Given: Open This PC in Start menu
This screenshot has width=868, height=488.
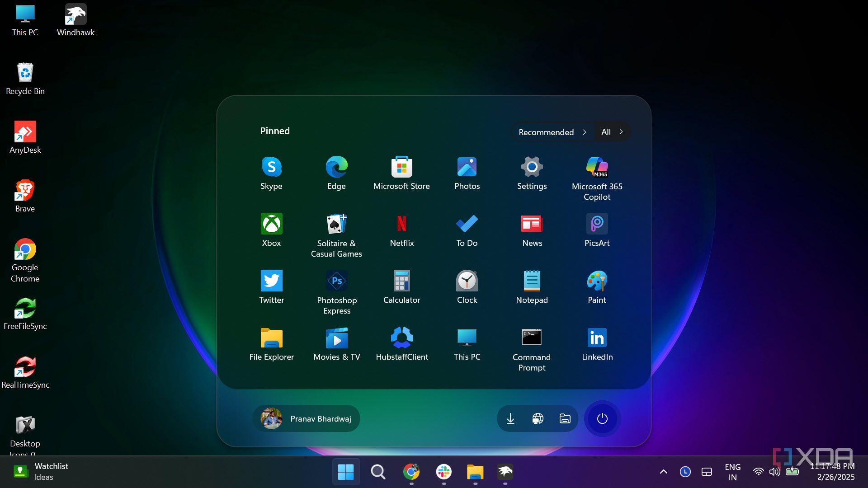Looking at the screenshot, I should [x=467, y=344].
